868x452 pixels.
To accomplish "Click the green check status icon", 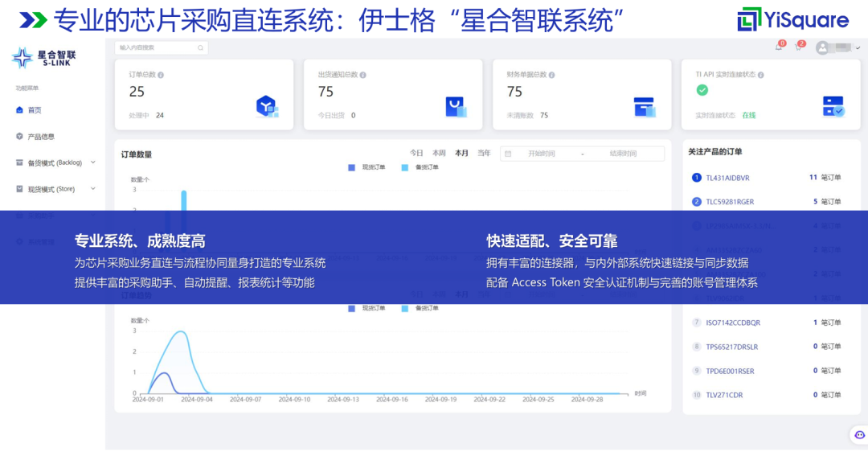I will [x=702, y=90].
